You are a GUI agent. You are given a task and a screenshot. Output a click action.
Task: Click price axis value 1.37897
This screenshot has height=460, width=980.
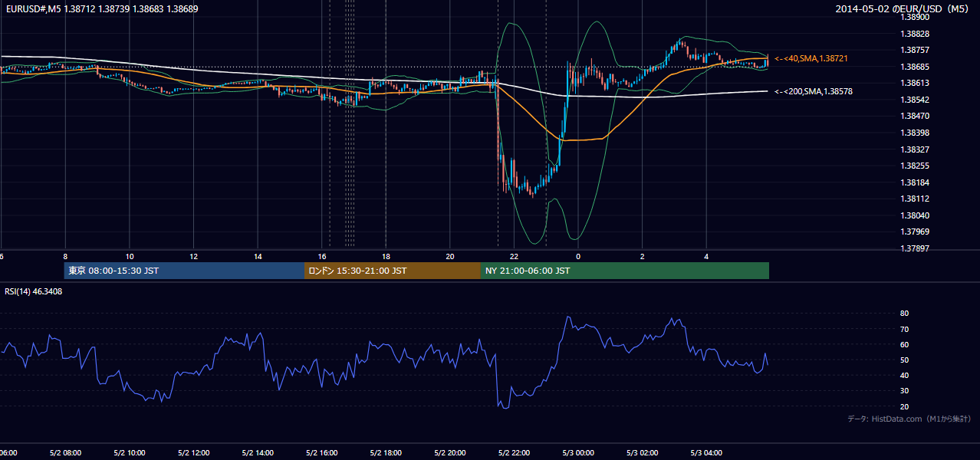click(x=914, y=248)
